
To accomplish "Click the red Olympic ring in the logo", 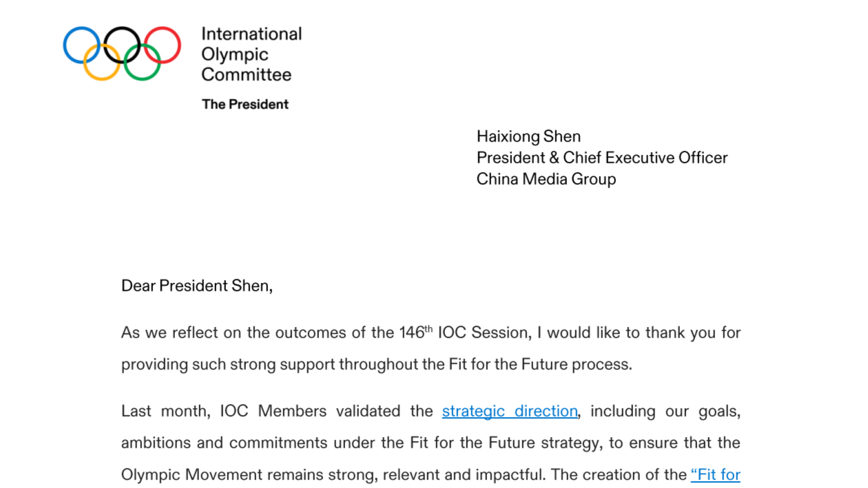I will pyautogui.click(x=163, y=45).
